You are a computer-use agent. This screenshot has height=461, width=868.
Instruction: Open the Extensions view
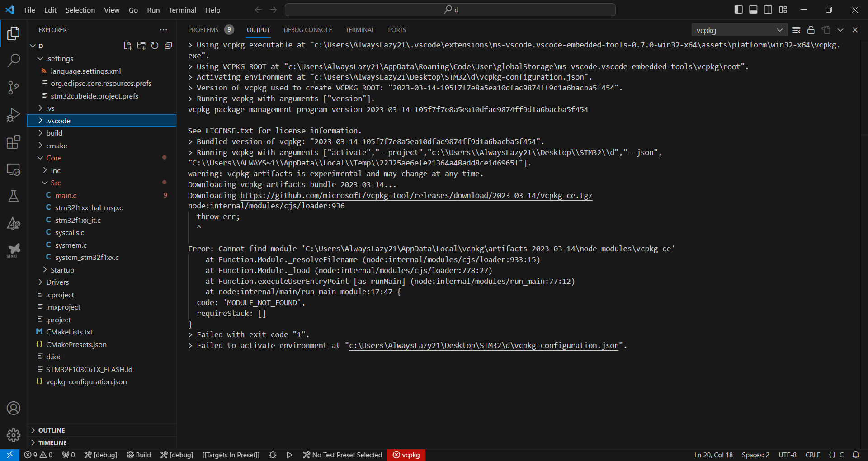(x=14, y=141)
